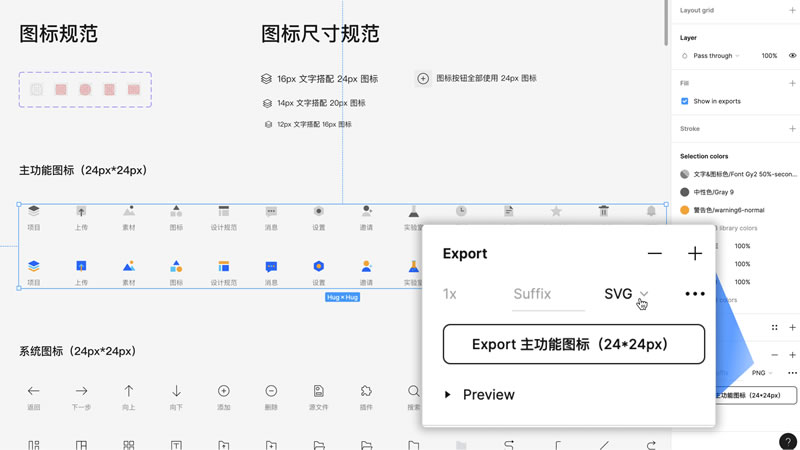Expand the Preview section
The image size is (800, 450).
click(x=448, y=395)
